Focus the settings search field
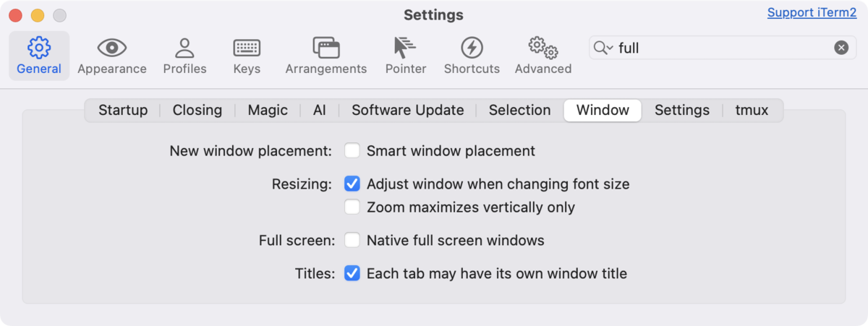The height and width of the screenshot is (326, 868). (723, 48)
